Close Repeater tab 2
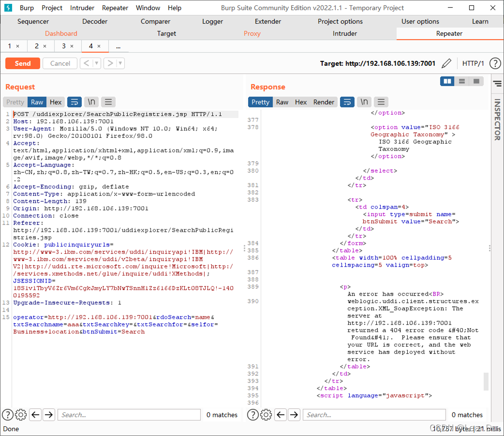 [x=44, y=46]
